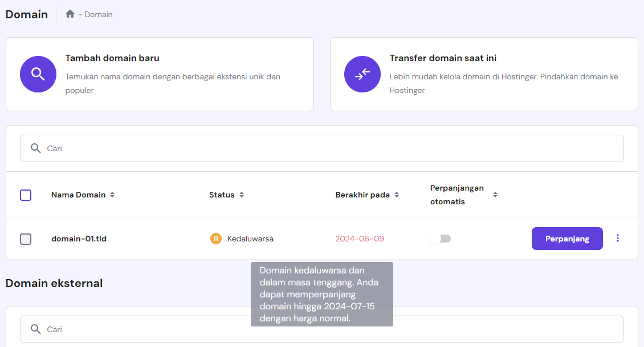Check the select-all checkbox in the table header
The width and height of the screenshot is (644, 347).
[x=25, y=195]
